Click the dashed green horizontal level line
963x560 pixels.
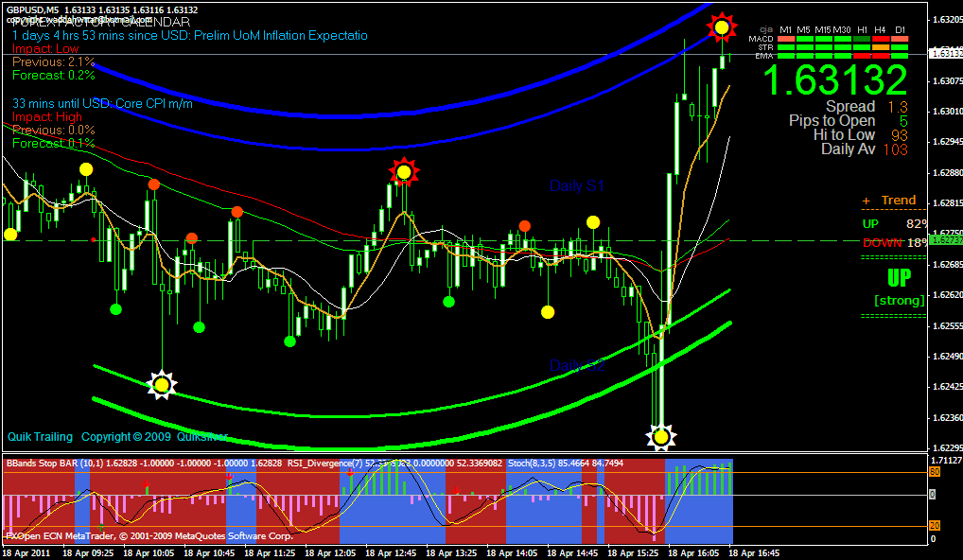coord(429,240)
